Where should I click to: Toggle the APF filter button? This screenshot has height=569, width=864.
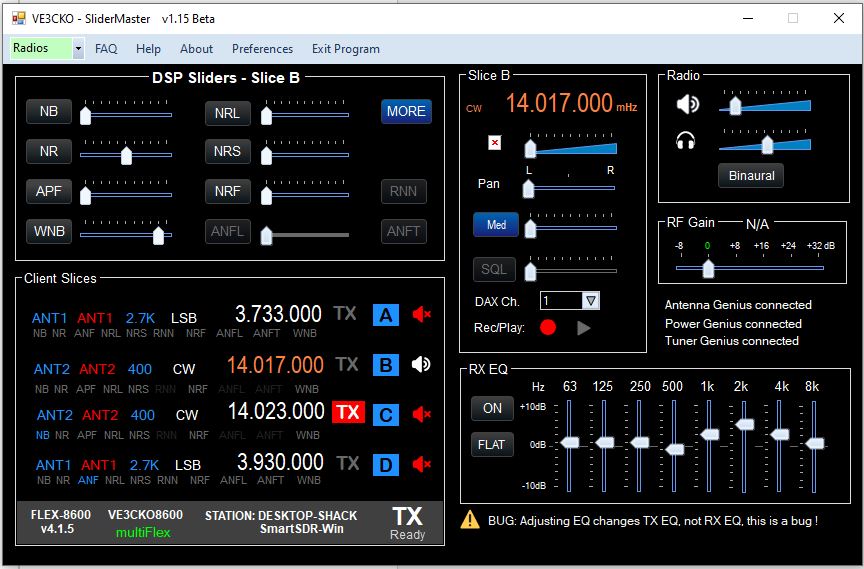[x=48, y=191]
